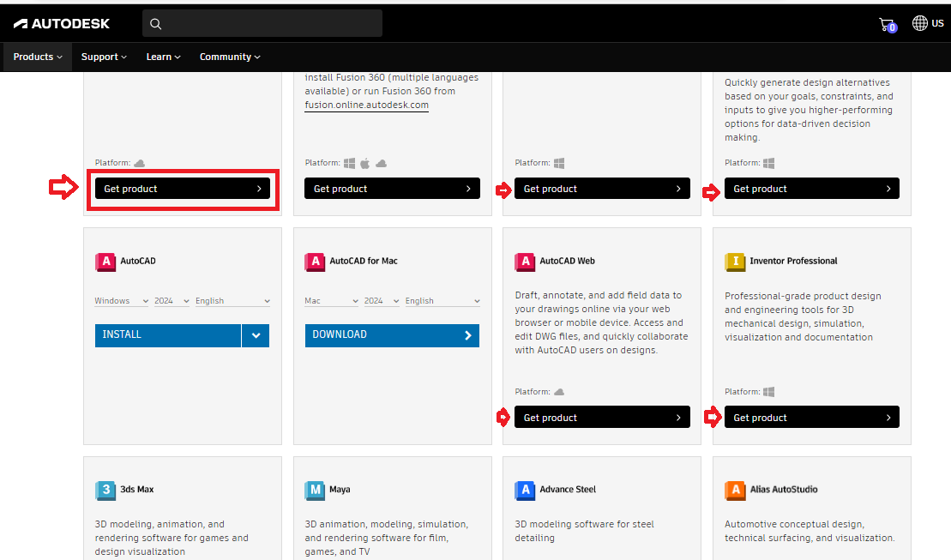Click the AutoCAD Web title text

(567, 261)
